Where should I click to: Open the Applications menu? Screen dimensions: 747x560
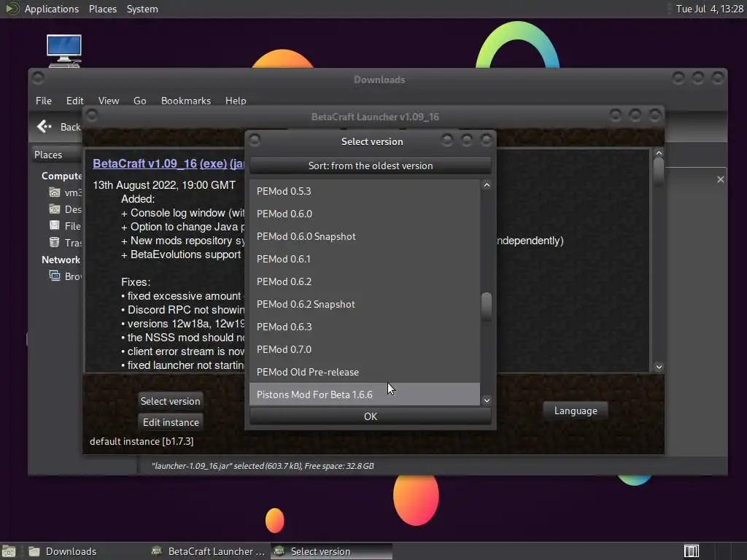[52, 9]
